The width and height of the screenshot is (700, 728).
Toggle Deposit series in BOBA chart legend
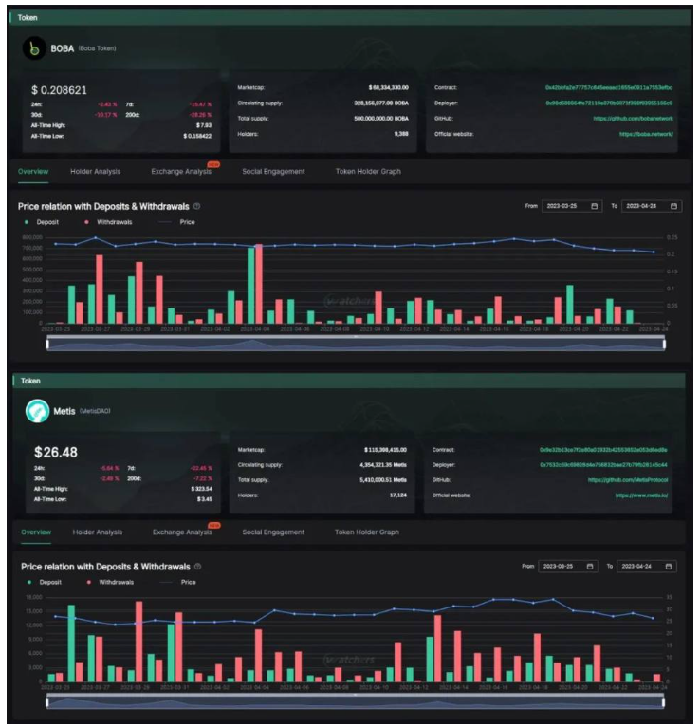(x=42, y=222)
